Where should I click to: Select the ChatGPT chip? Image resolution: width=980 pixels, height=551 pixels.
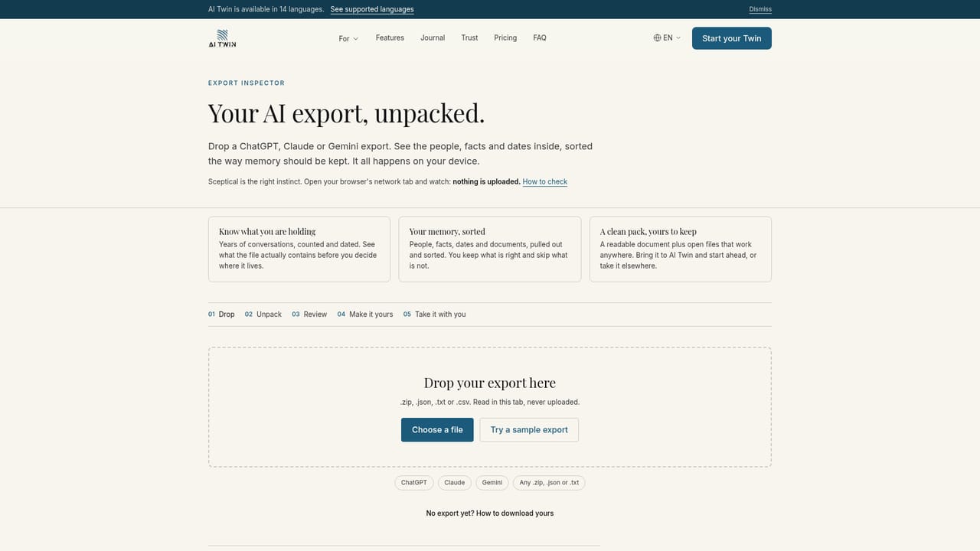(x=414, y=483)
